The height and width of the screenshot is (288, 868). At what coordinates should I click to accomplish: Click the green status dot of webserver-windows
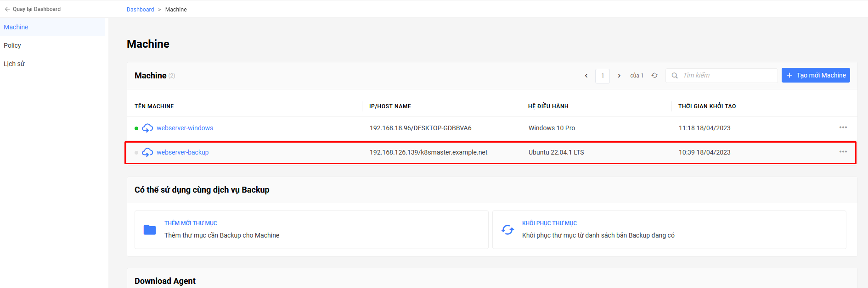click(x=136, y=128)
